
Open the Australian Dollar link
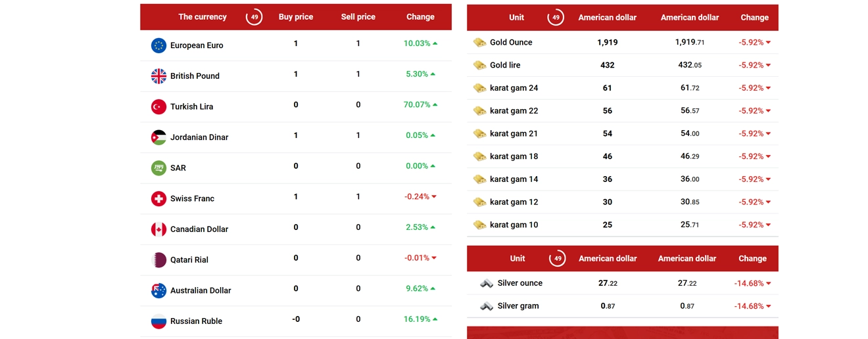pyautogui.click(x=201, y=290)
